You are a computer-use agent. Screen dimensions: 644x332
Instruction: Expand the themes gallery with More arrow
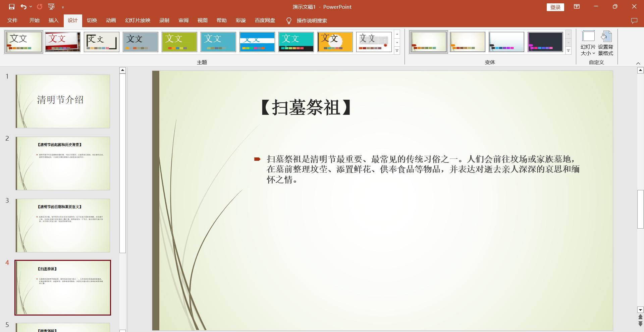click(397, 51)
